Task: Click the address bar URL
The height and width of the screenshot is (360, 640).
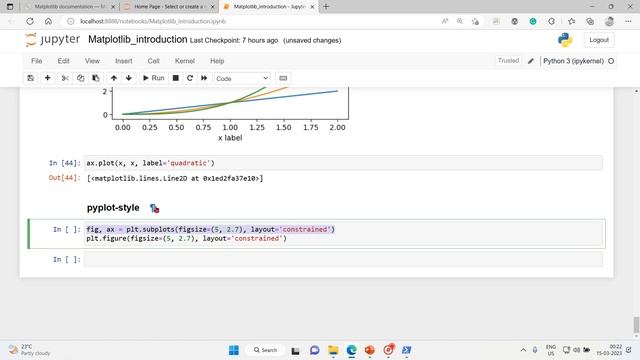Action: (x=153, y=21)
